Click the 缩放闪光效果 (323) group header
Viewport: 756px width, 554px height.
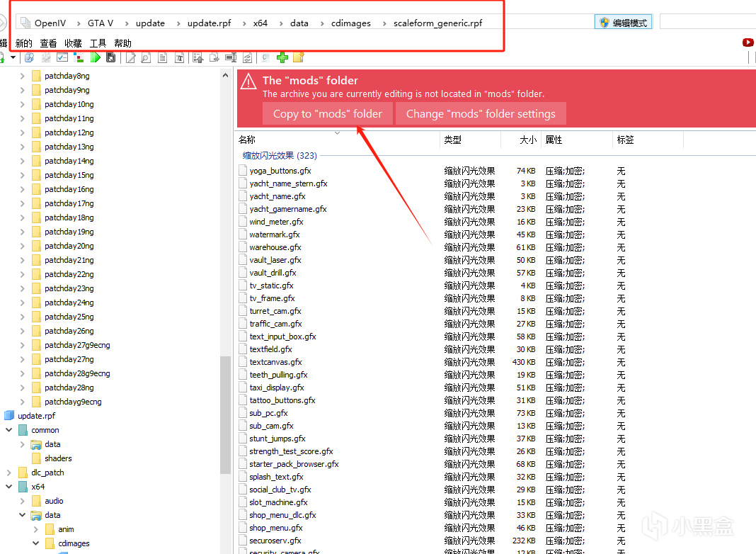(x=280, y=155)
